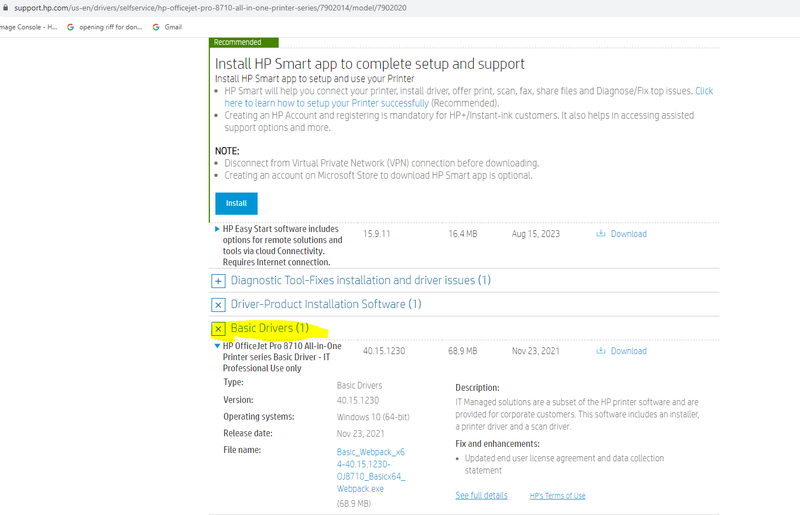Click Type value Basic Drivers
Screen dimensions: 800x515
pyautogui.click(x=359, y=385)
